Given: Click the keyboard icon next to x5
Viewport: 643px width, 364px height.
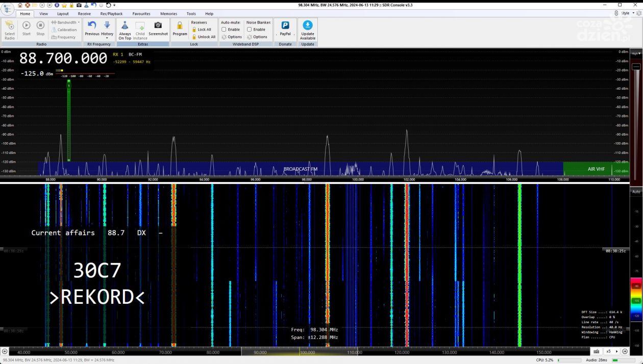Looking at the screenshot, I should tap(597, 352).
